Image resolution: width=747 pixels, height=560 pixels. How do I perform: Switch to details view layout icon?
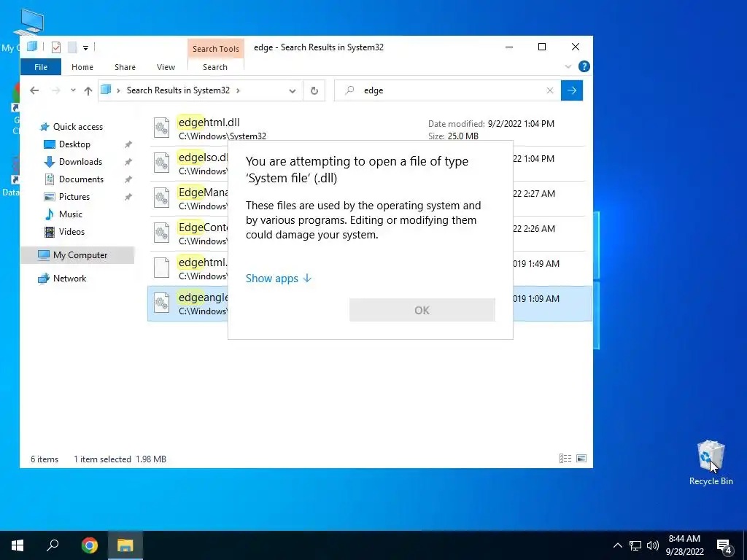tap(565, 459)
